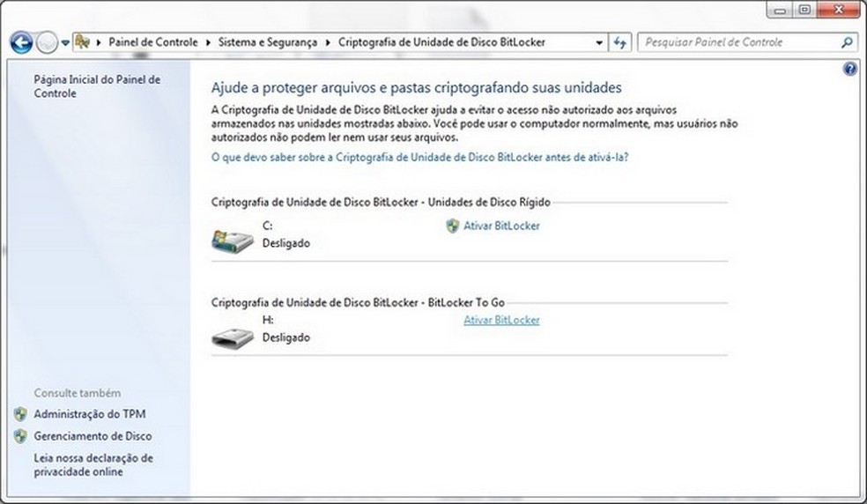Screen dimensions: 867x504
Task: Expand the arrow before Painel de Controle
Action: click(99, 42)
